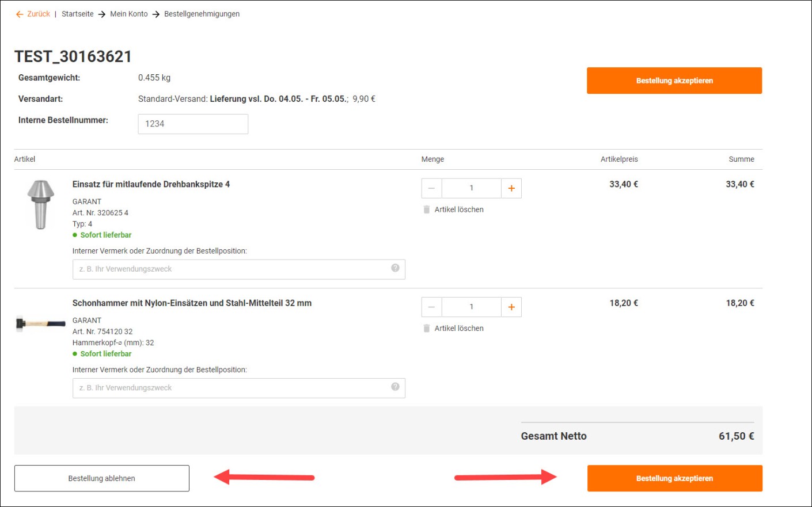Click trash icon to delete Einsatz article

click(x=427, y=209)
